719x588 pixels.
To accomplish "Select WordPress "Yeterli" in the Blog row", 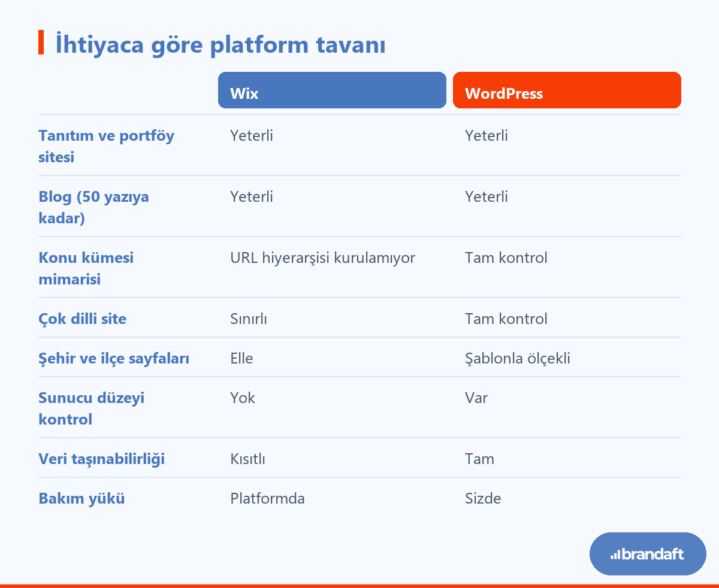I will pyautogui.click(x=487, y=196).
